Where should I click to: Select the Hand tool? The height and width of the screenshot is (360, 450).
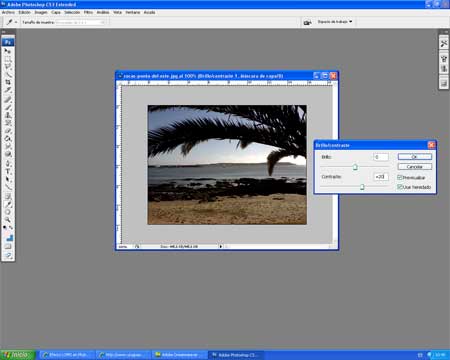pyautogui.click(x=8, y=212)
